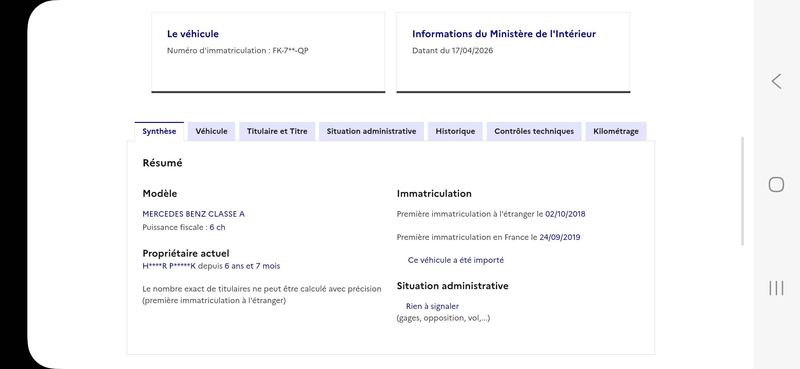
Task: Click the Propriétaire actuel heading
Action: coord(186,253)
